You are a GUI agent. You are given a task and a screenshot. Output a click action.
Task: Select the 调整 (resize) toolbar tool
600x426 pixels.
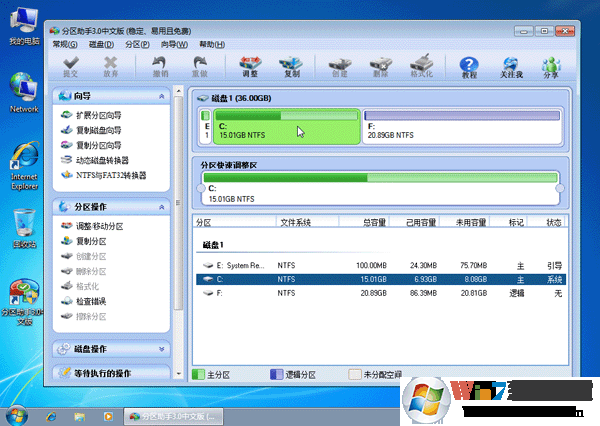(250, 67)
